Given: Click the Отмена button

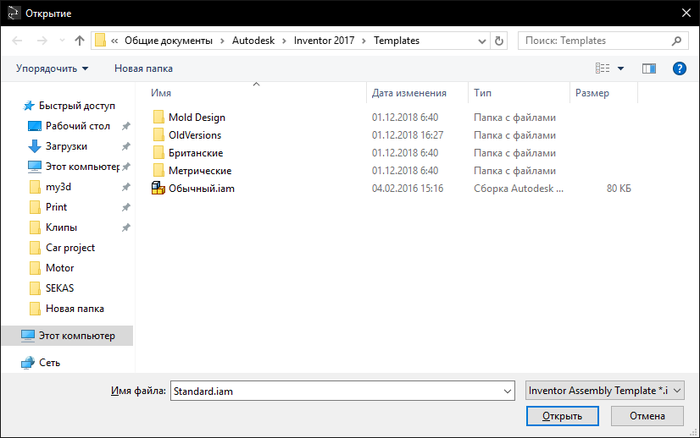Looking at the screenshot, I should (x=647, y=416).
